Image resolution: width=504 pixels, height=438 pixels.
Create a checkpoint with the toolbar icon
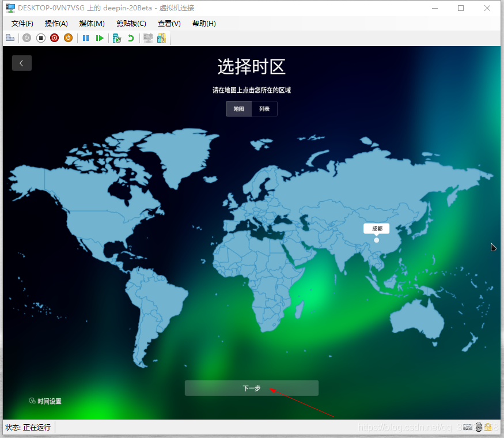117,38
